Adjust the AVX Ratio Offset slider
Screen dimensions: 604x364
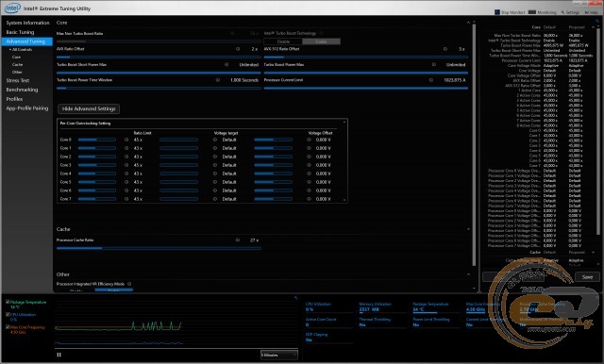coord(159,57)
